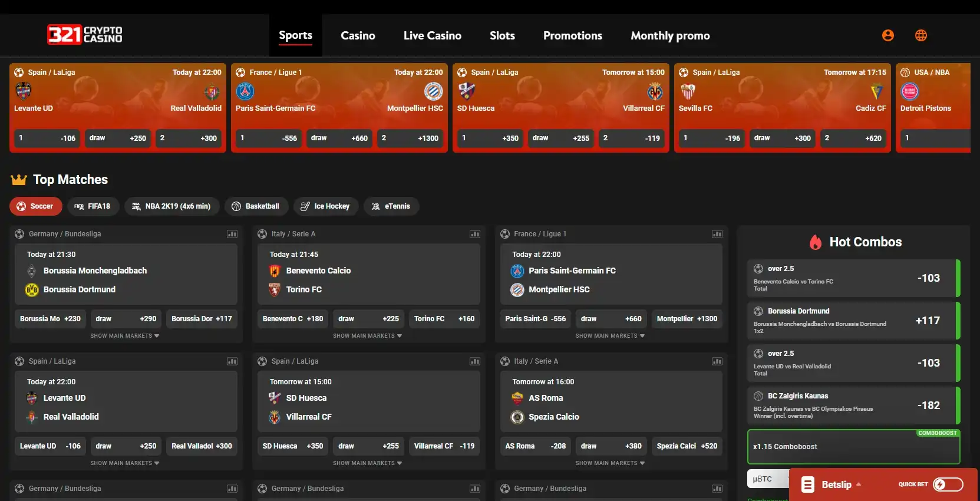Click the 321 Crypto Casino logo

[x=85, y=35]
